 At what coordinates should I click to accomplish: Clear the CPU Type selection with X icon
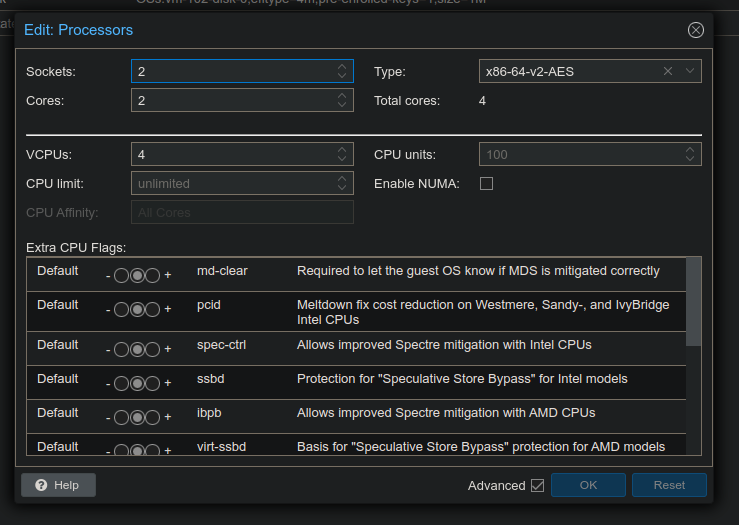[x=668, y=71]
